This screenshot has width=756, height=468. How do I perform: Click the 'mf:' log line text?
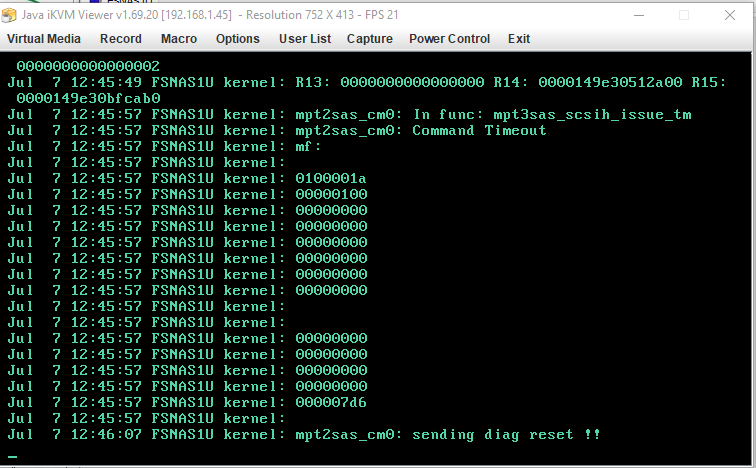click(308, 147)
